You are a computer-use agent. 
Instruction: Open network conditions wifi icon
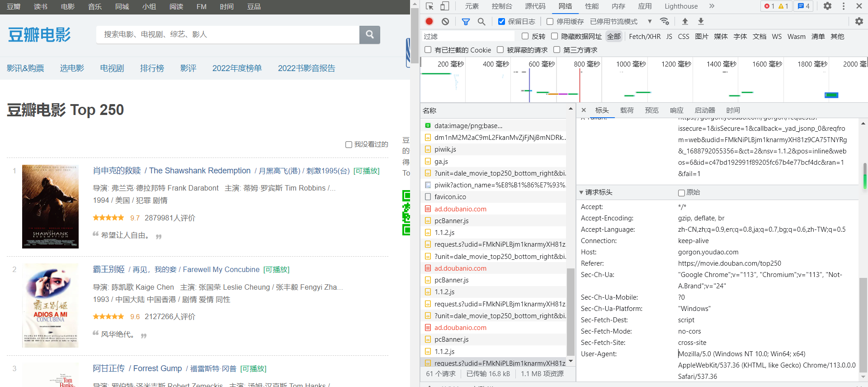pyautogui.click(x=665, y=21)
